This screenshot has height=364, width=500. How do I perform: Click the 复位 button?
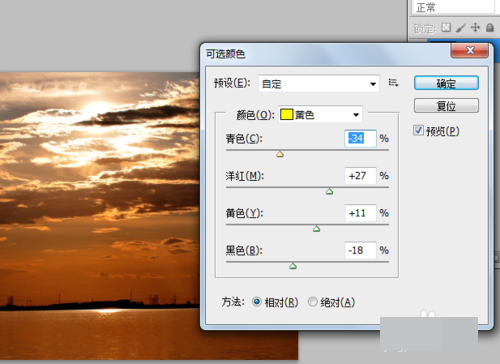point(446,106)
